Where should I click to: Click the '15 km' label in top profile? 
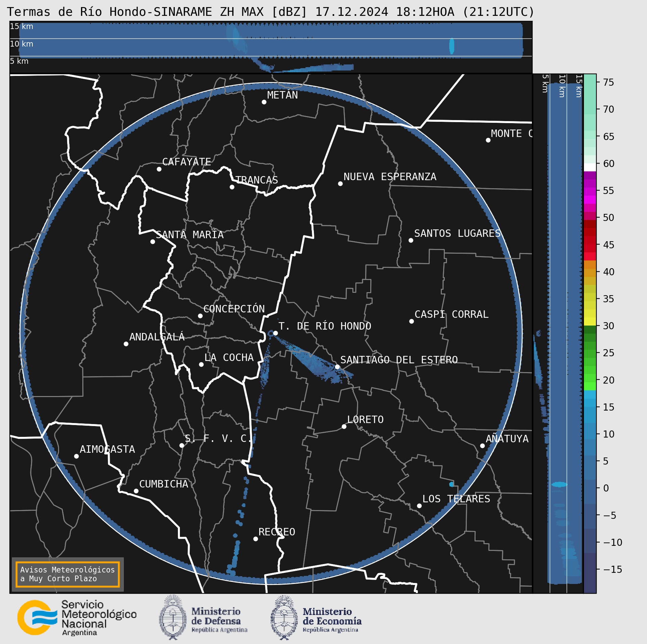point(22,26)
